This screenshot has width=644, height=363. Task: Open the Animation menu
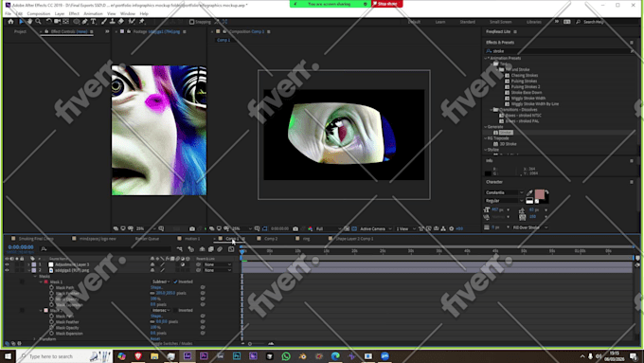[93, 13]
